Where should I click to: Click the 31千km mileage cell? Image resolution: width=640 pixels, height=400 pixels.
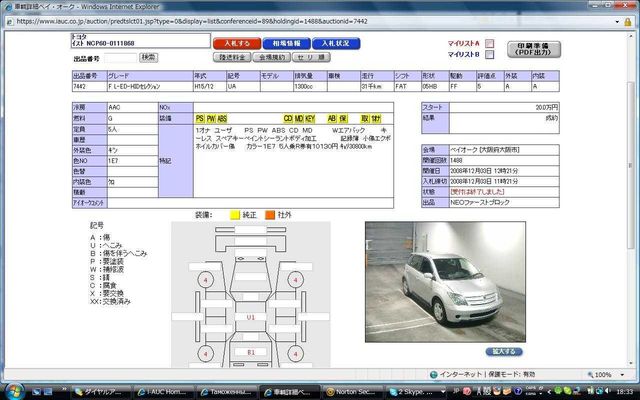[x=377, y=87]
